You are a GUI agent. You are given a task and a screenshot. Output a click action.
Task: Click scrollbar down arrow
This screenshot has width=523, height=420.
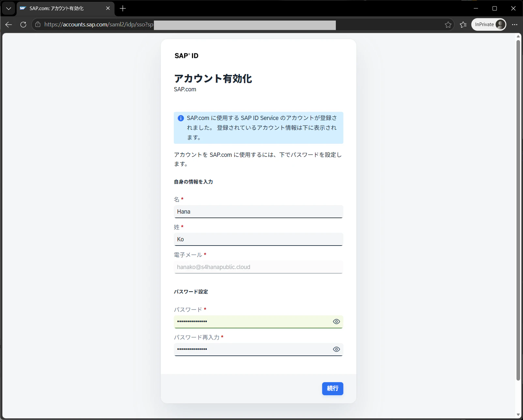click(518, 415)
